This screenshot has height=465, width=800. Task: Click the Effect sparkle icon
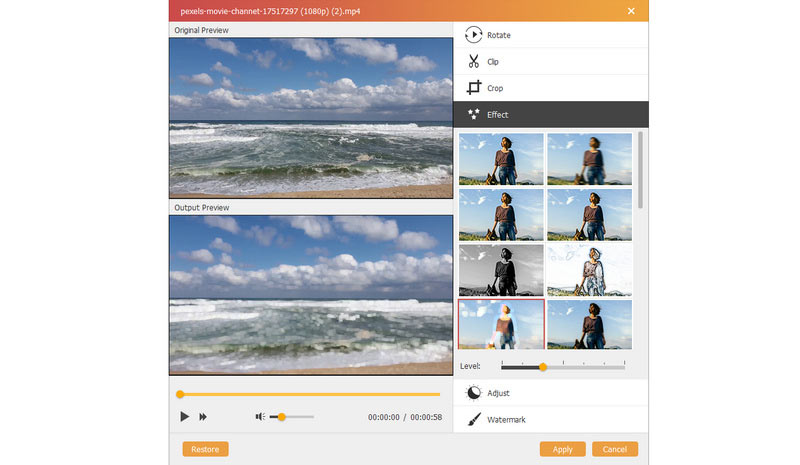[x=474, y=114]
